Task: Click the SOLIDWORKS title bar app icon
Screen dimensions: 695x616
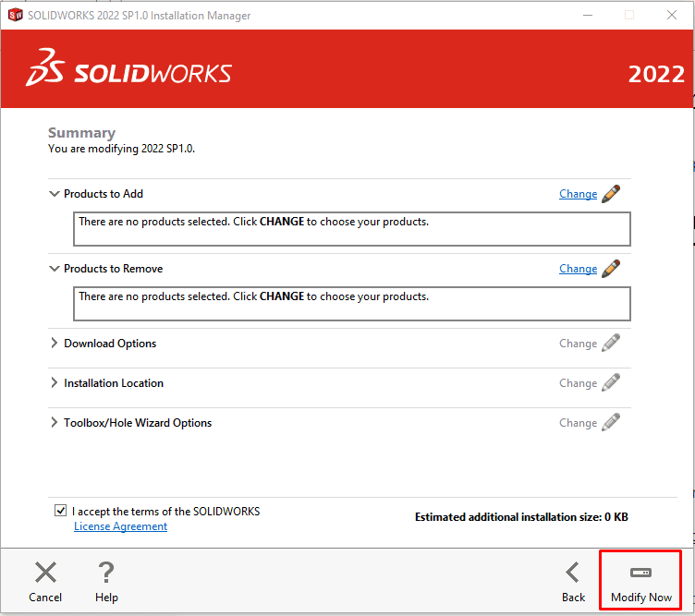Action: (15, 15)
